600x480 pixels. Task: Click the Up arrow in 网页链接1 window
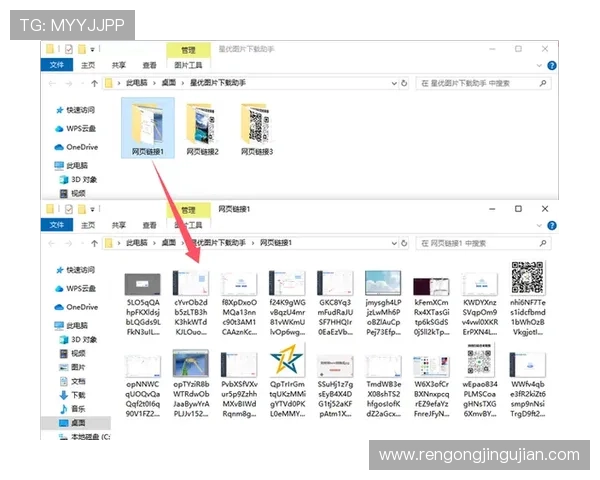(94, 243)
